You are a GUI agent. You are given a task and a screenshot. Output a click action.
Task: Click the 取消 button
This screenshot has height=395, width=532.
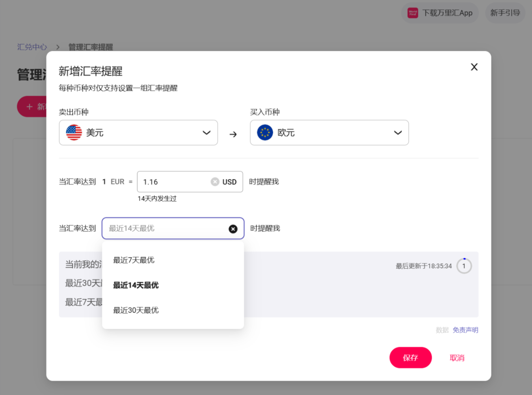(457, 358)
